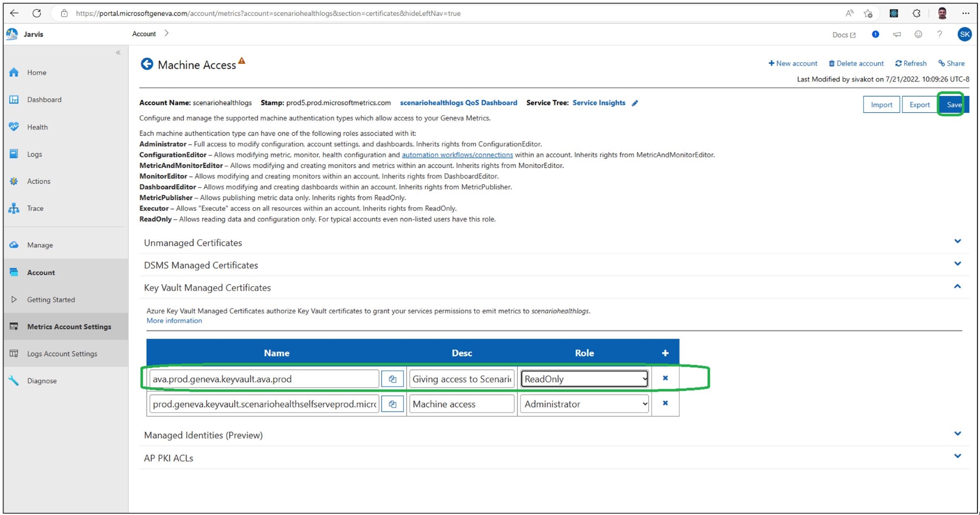Click the Export button
Image resolution: width=980 pixels, height=515 pixels.
[919, 104]
